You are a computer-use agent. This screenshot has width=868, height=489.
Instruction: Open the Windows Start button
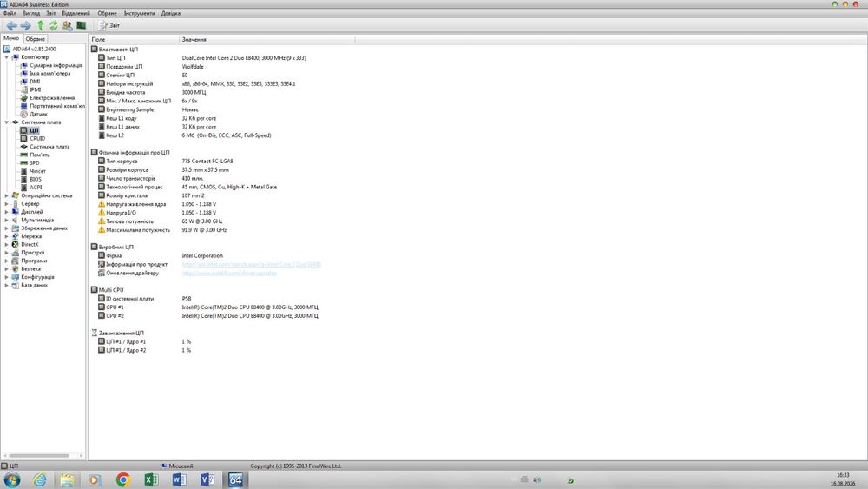(11, 479)
